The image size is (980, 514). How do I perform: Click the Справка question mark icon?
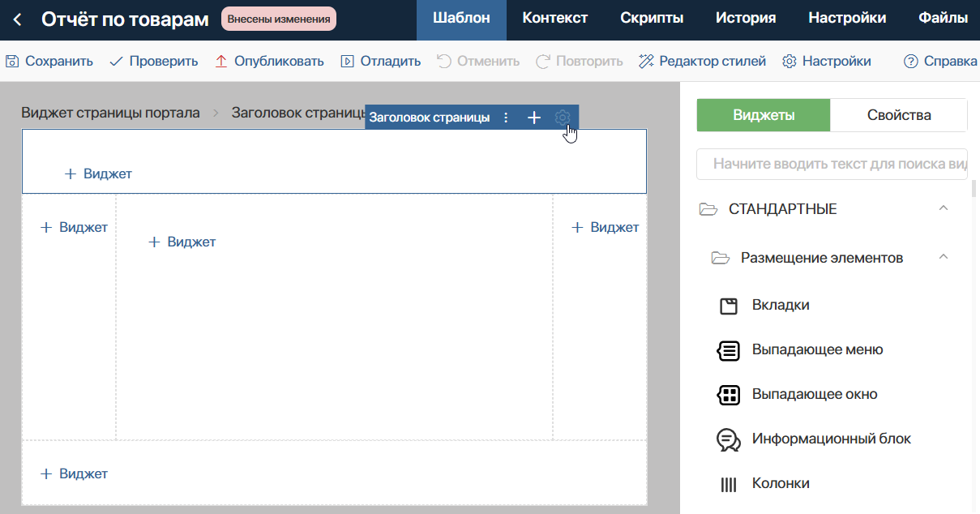click(911, 61)
